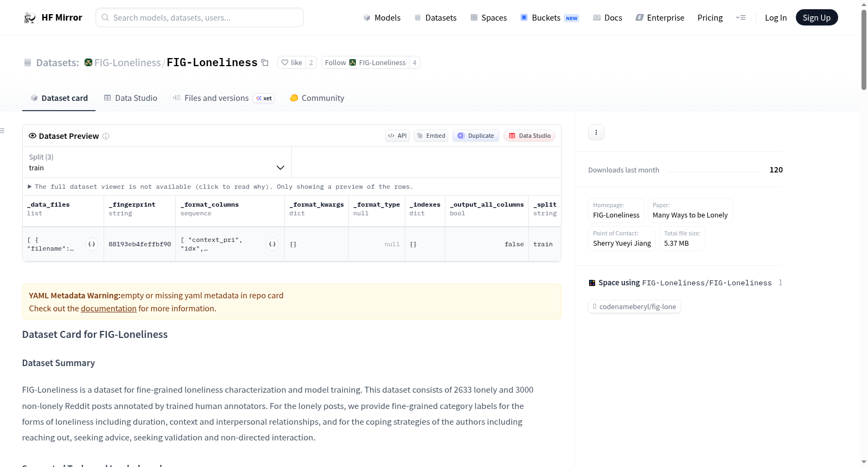Like the FIG-Loneliness dataset

tap(292, 62)
